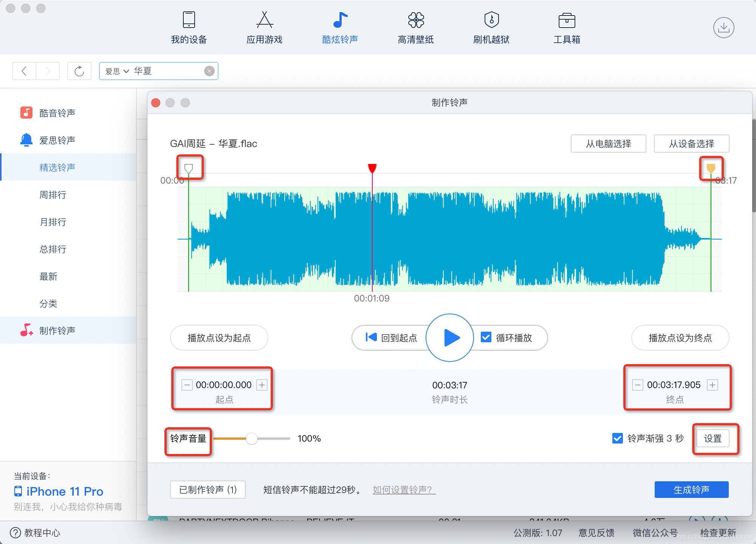
Task: Open the 如何设置铃声 help link
Action: [403, 490]
